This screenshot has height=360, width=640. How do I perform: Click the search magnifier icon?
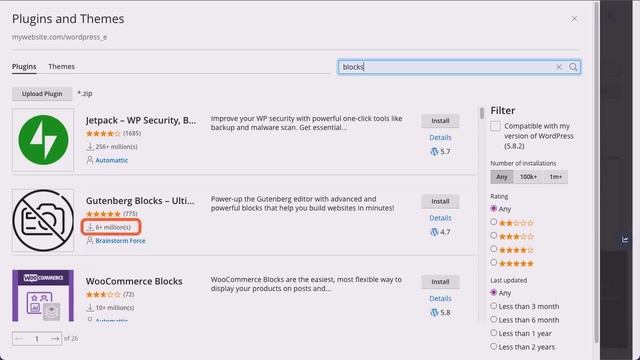(573, 67)
